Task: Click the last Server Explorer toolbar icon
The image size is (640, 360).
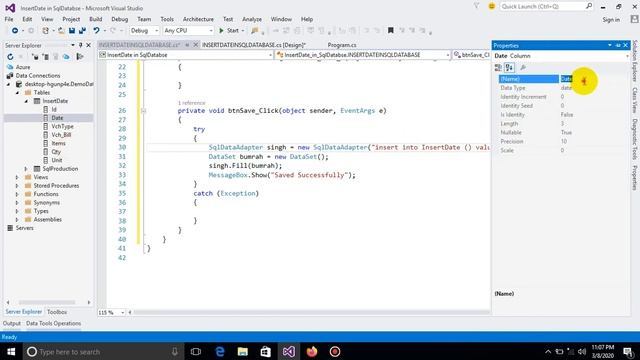Action: coord(80,57)
